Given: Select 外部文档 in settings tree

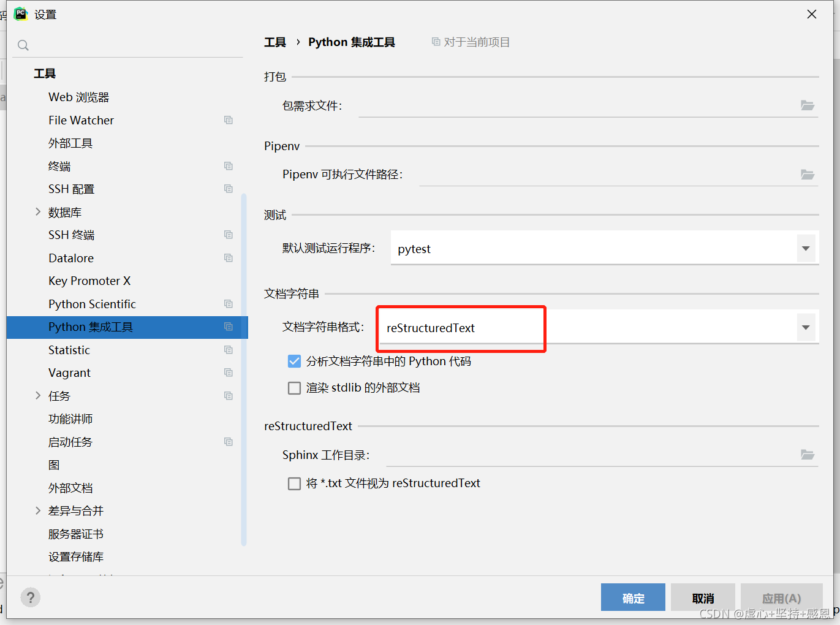Looking at the screenshot, I should click(70, 488).
